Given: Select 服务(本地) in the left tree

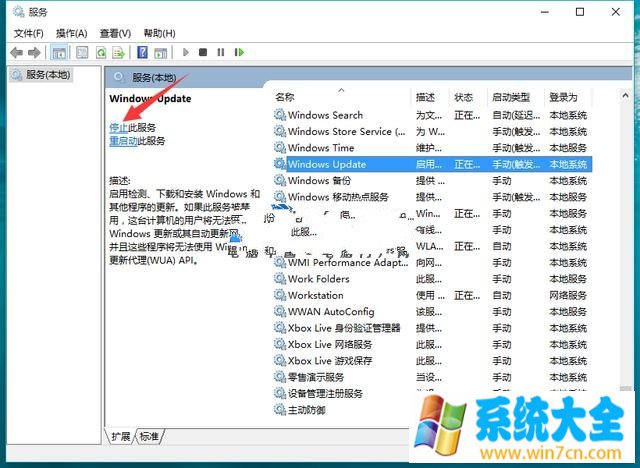Looking at the screenshot, I should coord(41,75).
